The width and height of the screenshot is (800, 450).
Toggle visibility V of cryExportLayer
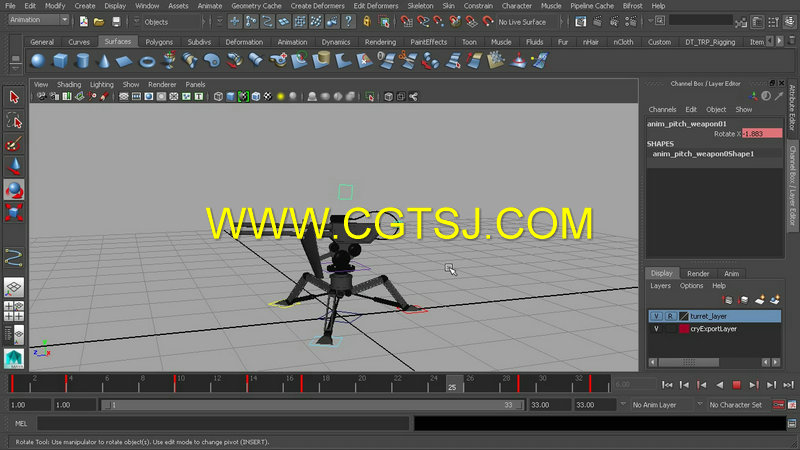pyautogui.click(x=656, y=329)
